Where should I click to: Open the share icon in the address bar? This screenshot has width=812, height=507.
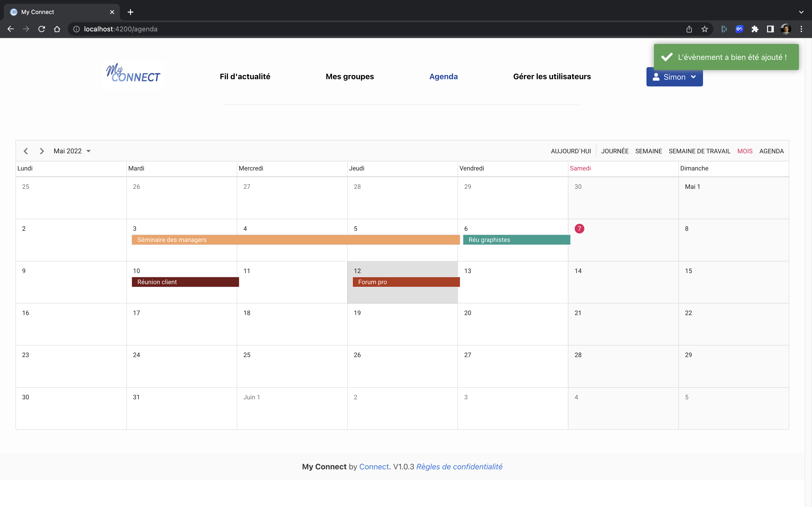(x=689, y=29)
